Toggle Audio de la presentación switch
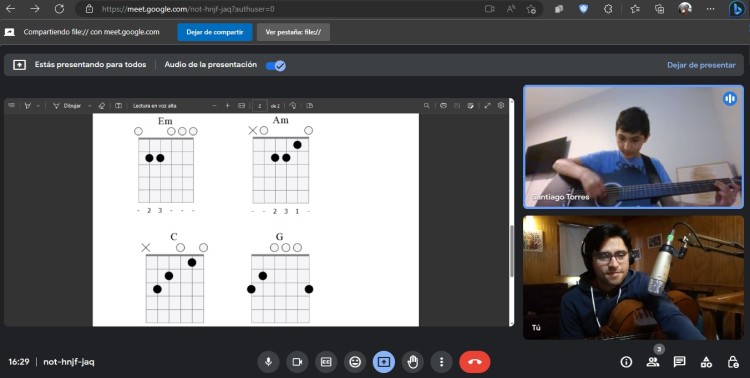This screenshot has height=378, width=750. (x=276, y=66)
